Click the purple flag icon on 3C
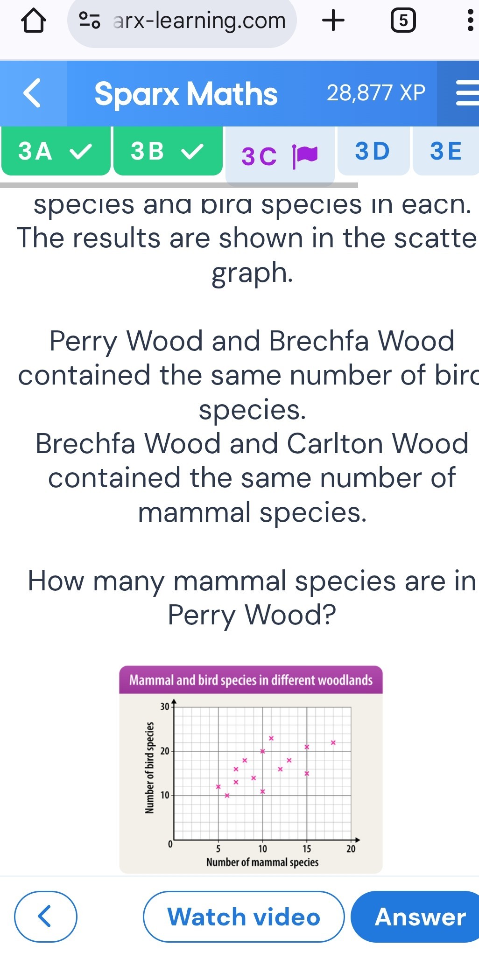The image size is (479, 980). tap(305, 155)
